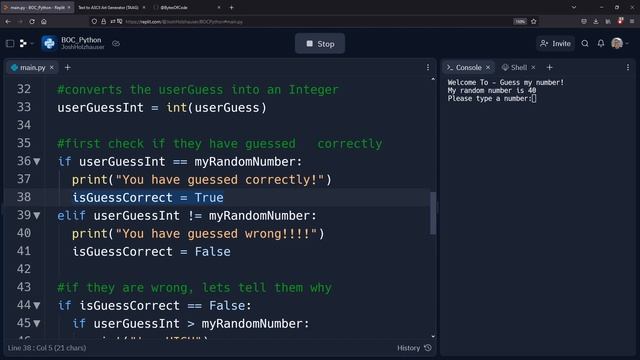Viewport: 640px width, 360px height.
Task: Open the library bookmarks icon
Action: click(x=608, y=22)
